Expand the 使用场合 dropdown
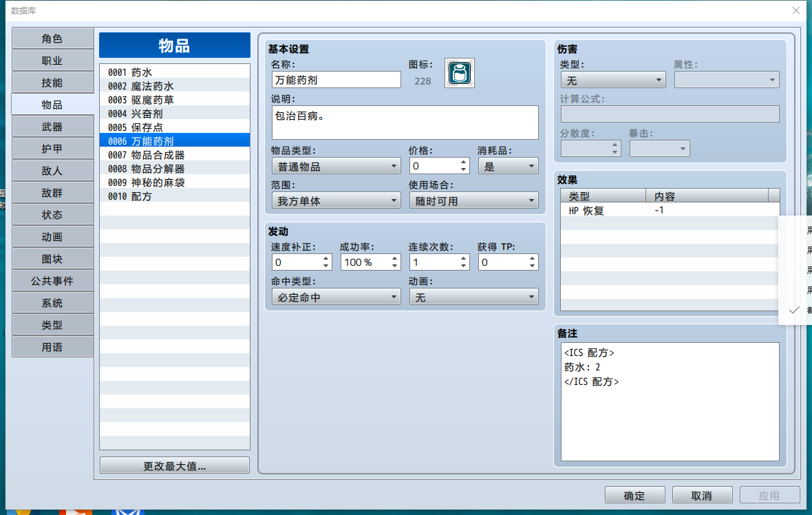This screenshot has width=812, height=515. click(474, 200)
